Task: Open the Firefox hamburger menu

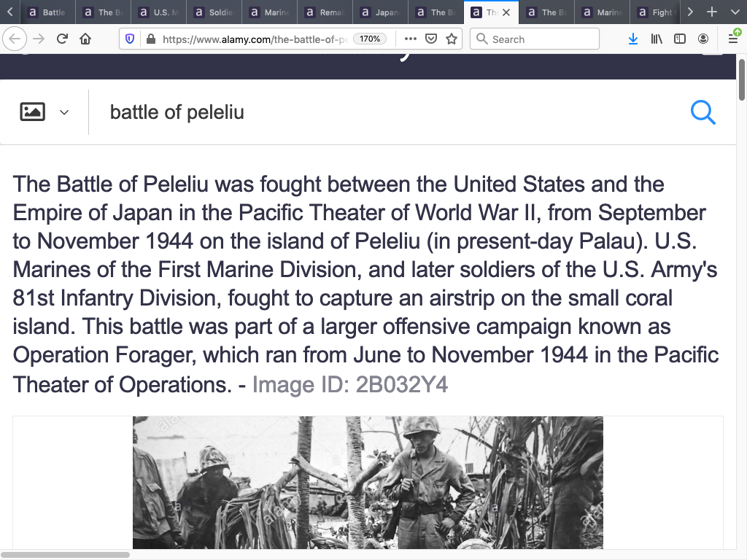Action: [733, 39]
